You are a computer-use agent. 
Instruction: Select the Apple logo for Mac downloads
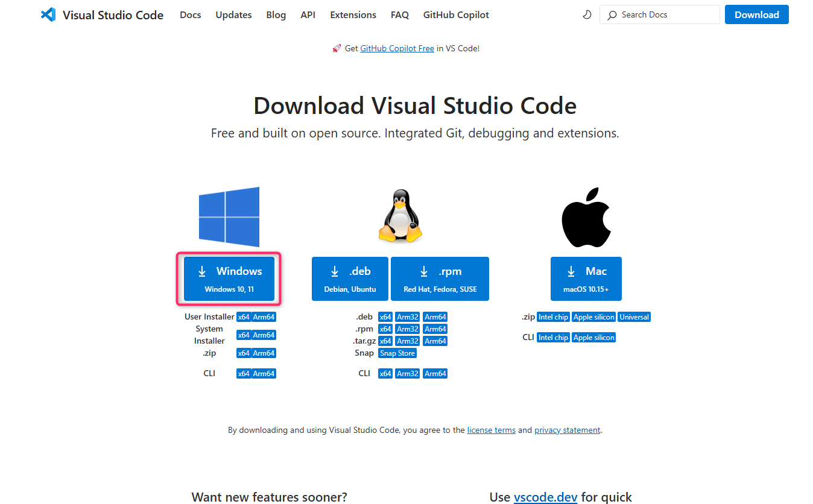coord(586,217)
